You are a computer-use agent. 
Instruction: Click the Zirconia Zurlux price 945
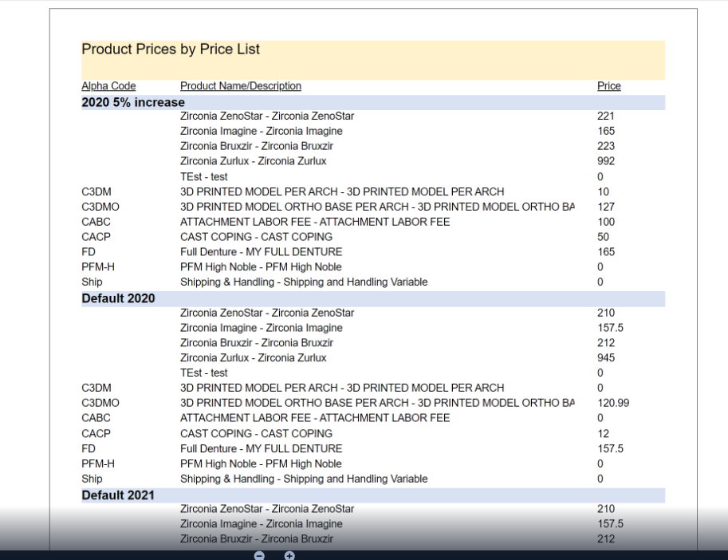[x=606, y=358]
